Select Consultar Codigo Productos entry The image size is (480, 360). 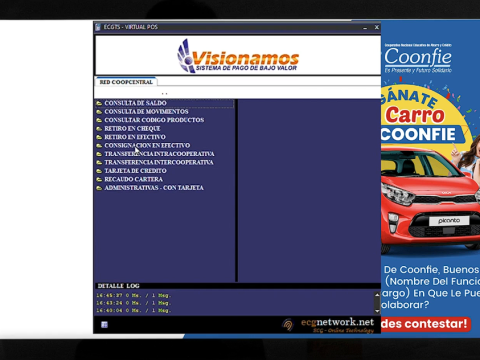(154, 120)
